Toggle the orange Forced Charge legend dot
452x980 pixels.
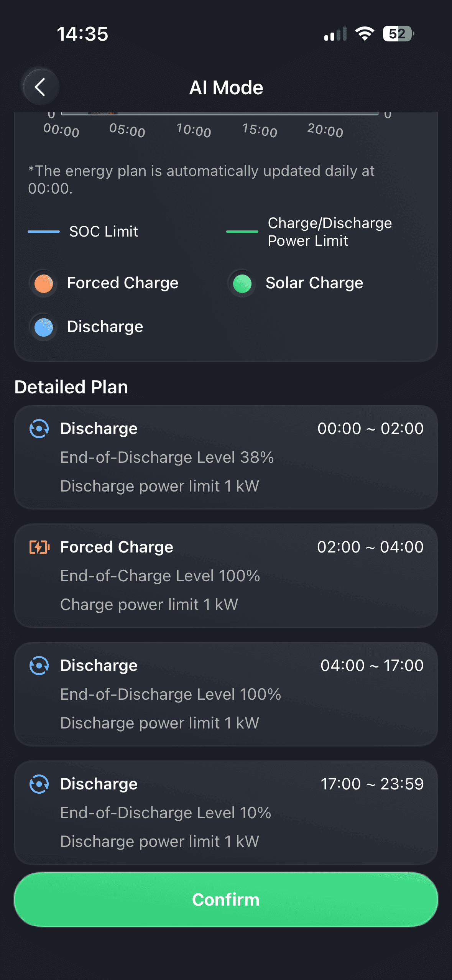click(x=44, y=284)
